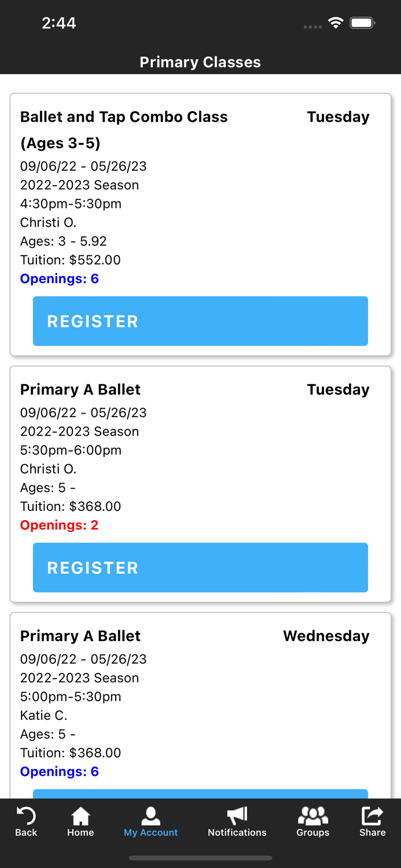Select the Tuesday Primary A Ballet title
This screenshot has height=868, width=401.
80,389
